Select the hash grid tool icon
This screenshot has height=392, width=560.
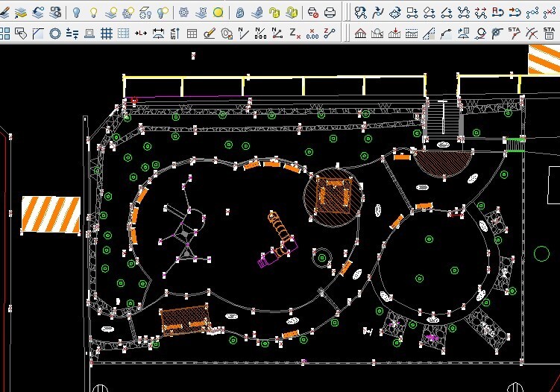pyautogui.click(x=106, y=34)
